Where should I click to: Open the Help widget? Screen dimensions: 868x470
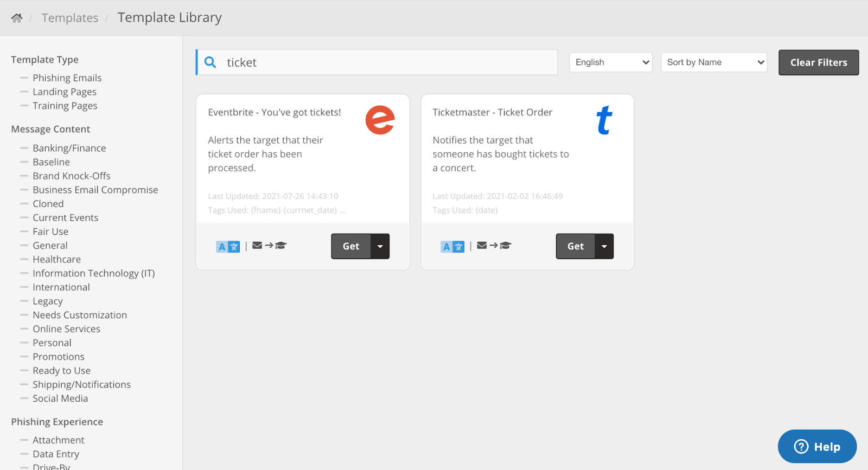point(817,447)
